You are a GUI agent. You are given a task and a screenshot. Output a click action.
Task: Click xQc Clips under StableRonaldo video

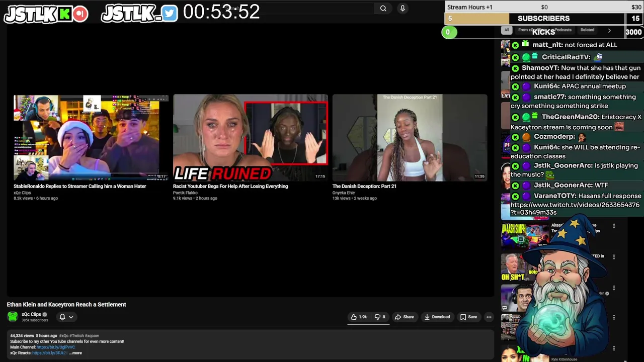22,193
